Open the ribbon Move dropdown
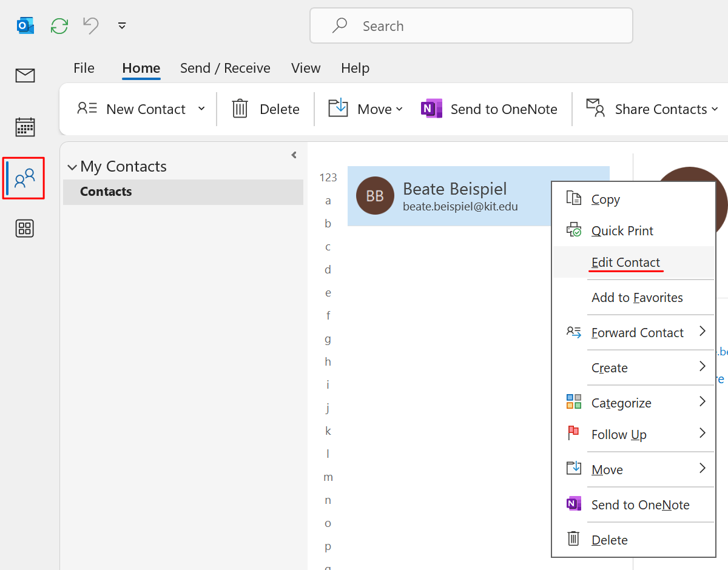This screenshot has height=570, width=728. 366,109
